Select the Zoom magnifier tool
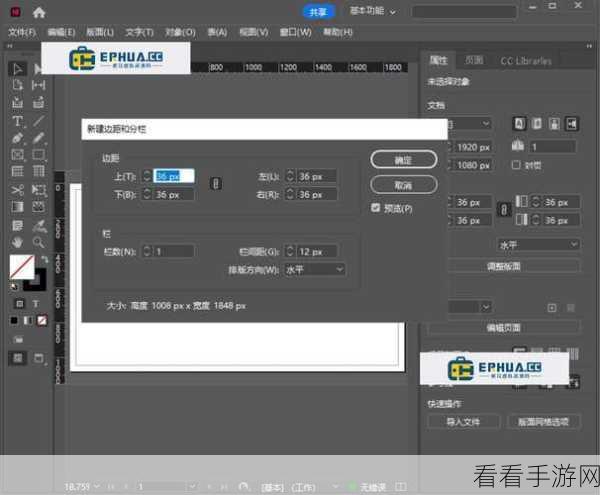600x495 pixels. coord(38,242)
